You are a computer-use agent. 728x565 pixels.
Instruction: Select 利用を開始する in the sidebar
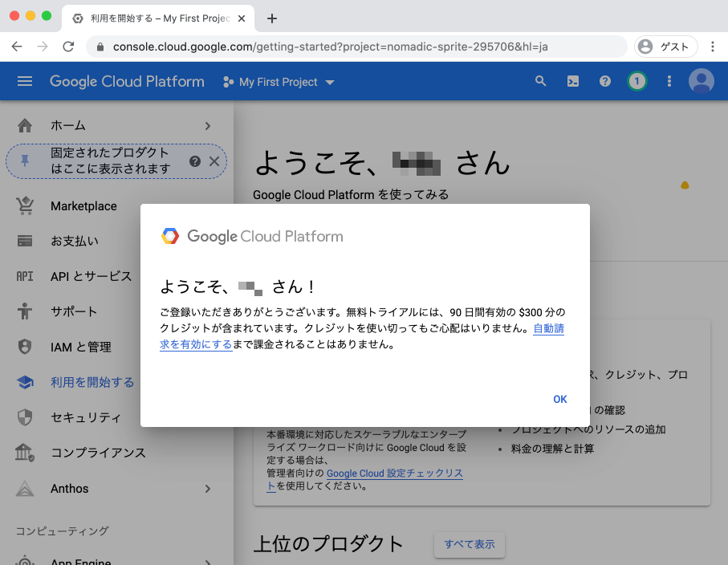pyautogui.click(x=92, y=382)
